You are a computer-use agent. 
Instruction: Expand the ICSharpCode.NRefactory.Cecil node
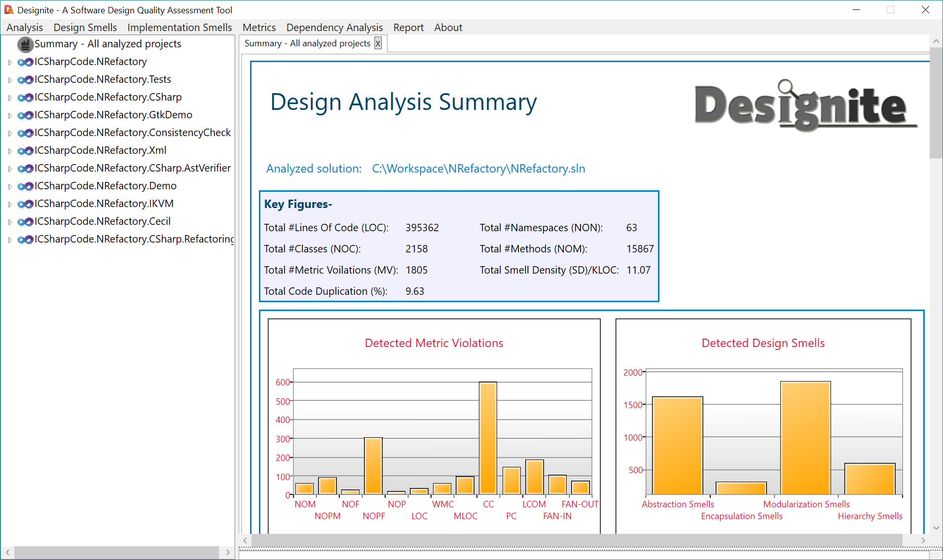pos(10,222)
